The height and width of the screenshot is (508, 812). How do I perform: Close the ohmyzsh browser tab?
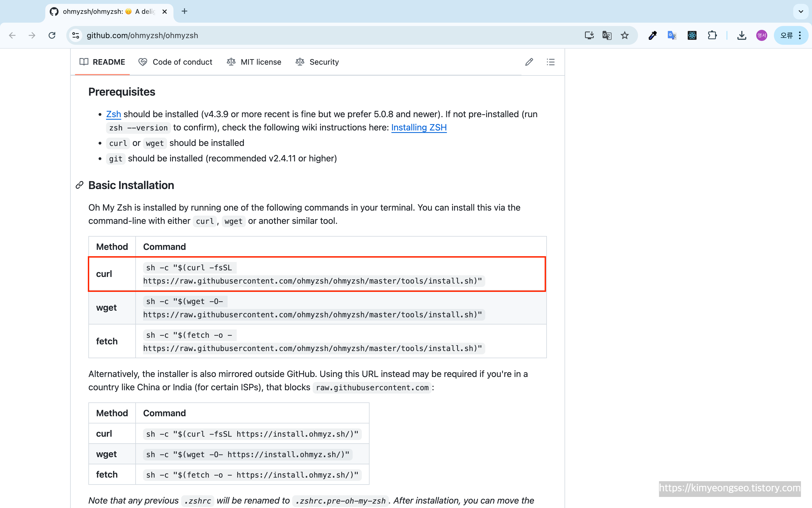pyautogui.click(x=165, y=11)
